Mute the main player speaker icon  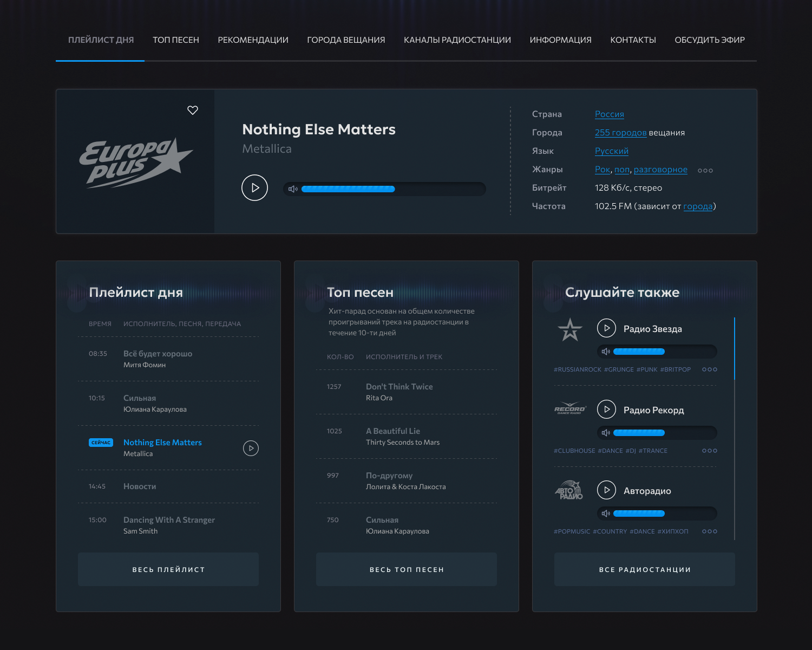[x=293, y=189]
